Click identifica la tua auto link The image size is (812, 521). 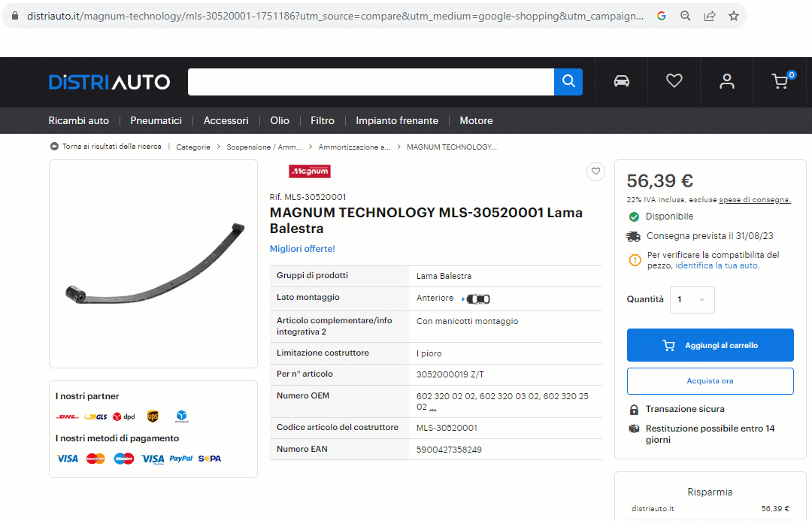coord(716,265)
